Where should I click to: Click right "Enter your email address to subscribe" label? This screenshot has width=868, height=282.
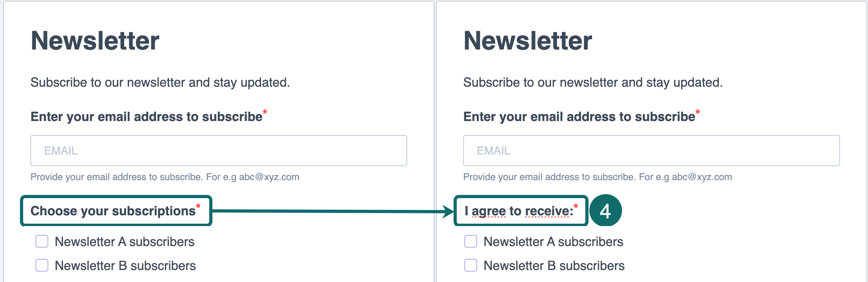[579, 117]
